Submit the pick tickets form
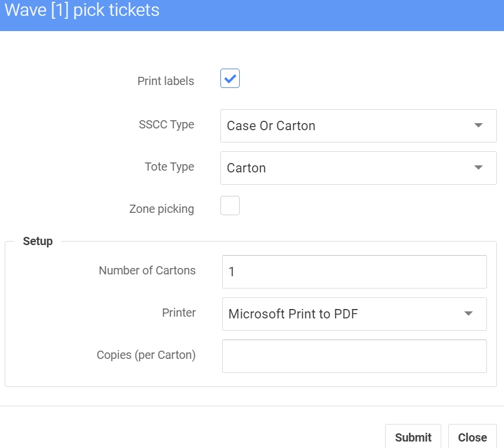This screenshot has width=504, height=448. 413,437
